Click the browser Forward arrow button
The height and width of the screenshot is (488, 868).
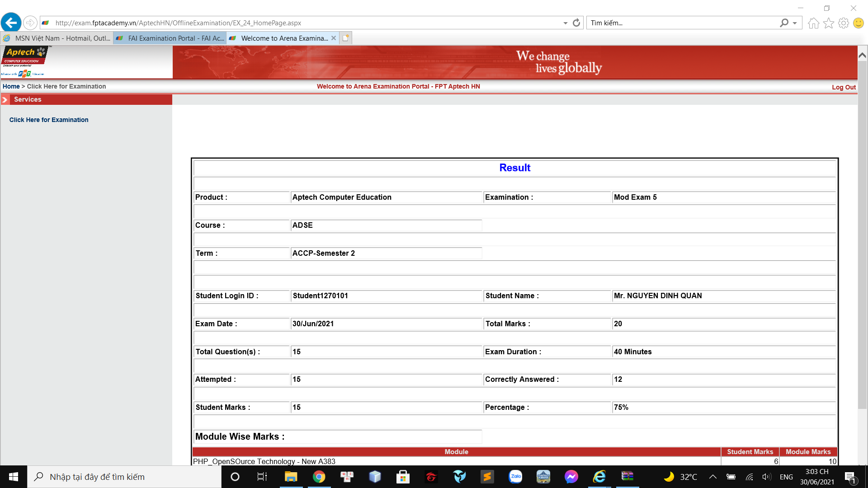tap(30, 23)
